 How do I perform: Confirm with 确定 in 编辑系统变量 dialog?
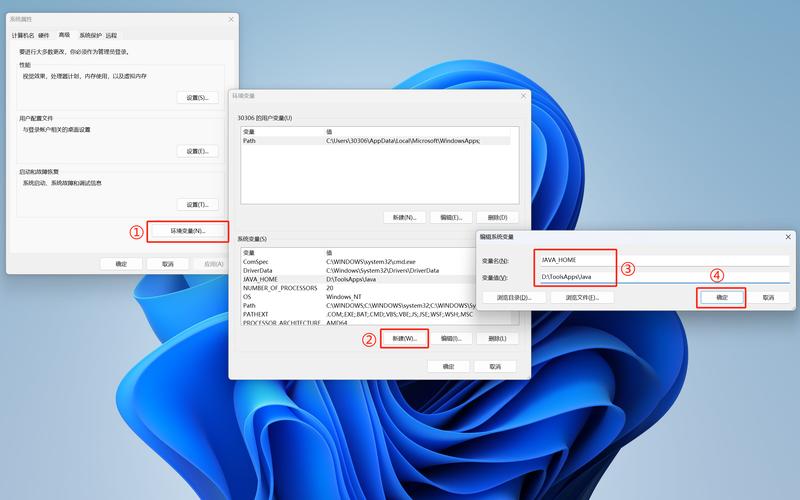point(721,297)
